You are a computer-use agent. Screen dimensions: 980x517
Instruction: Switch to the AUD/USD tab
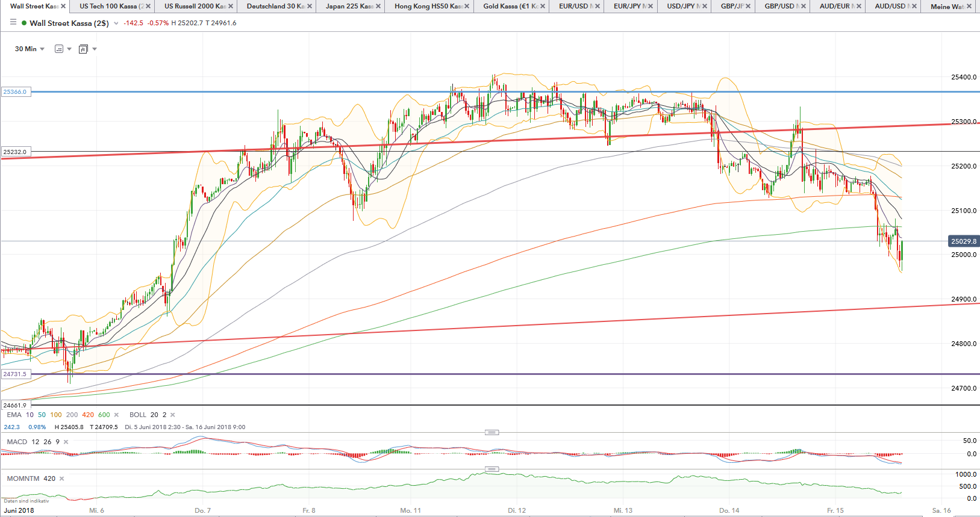890,6
